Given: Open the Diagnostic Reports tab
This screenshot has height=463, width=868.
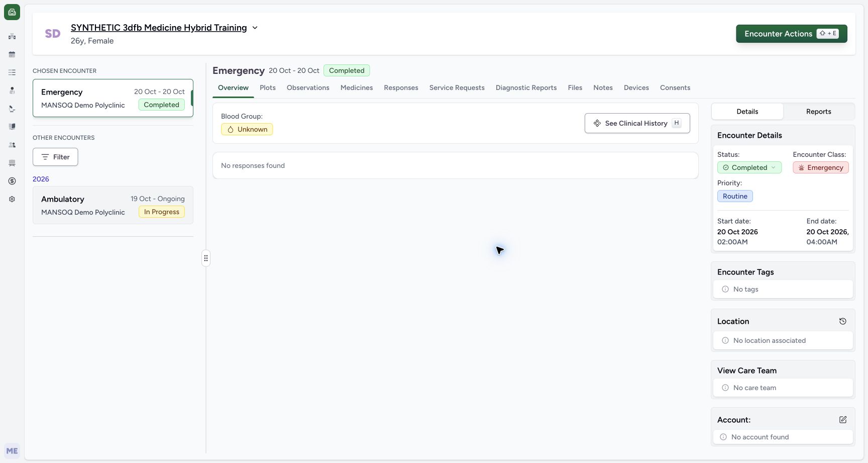Looking at the screenshot, I should (x=526, y=87).
